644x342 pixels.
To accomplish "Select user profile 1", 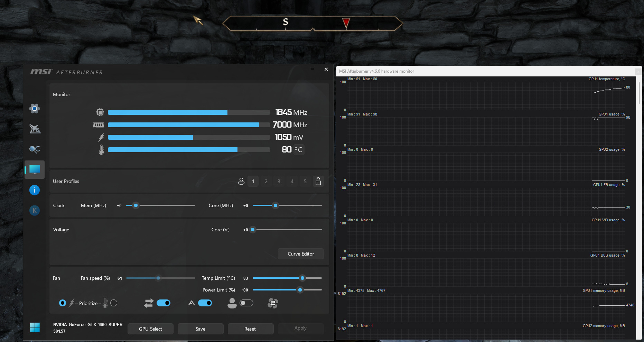I will 253,181.
